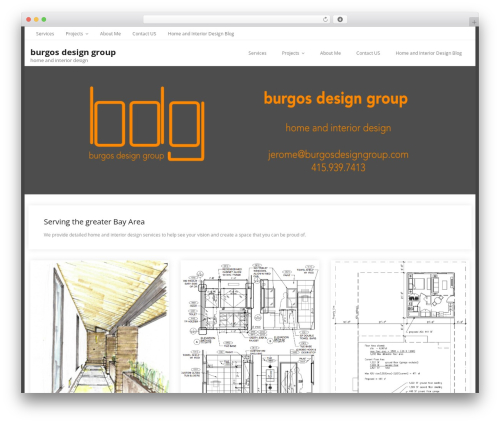Click the red close window dot

(29, 19)
